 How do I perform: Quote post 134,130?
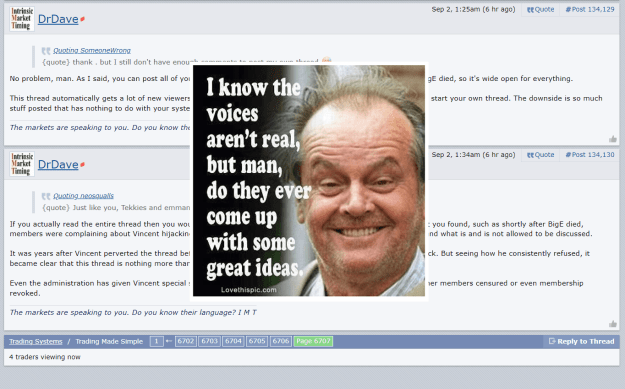pos(540,155)
